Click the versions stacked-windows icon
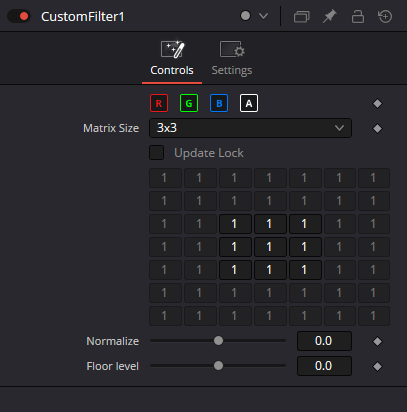 [301, 16]
